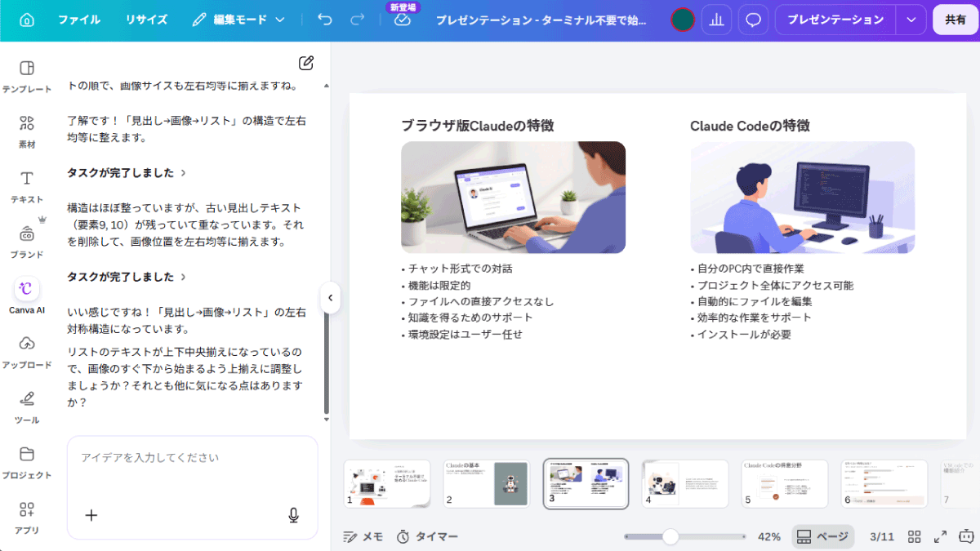Open タイマー timer
The width and height of the screenshot is (980, 551).
[427, 536]
